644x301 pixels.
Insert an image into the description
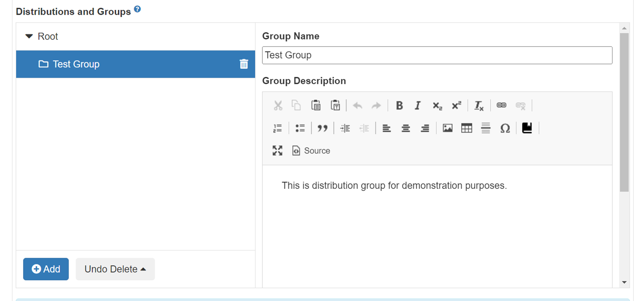447,128
